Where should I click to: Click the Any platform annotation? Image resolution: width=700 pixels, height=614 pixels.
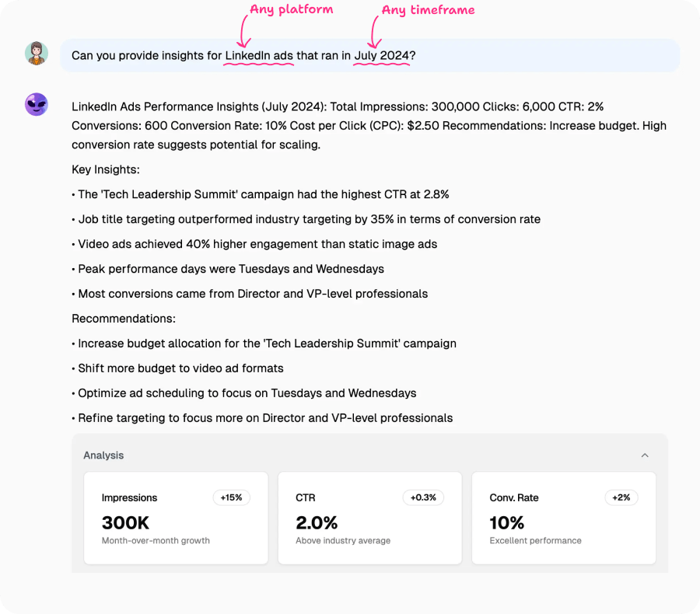(290, 9)
